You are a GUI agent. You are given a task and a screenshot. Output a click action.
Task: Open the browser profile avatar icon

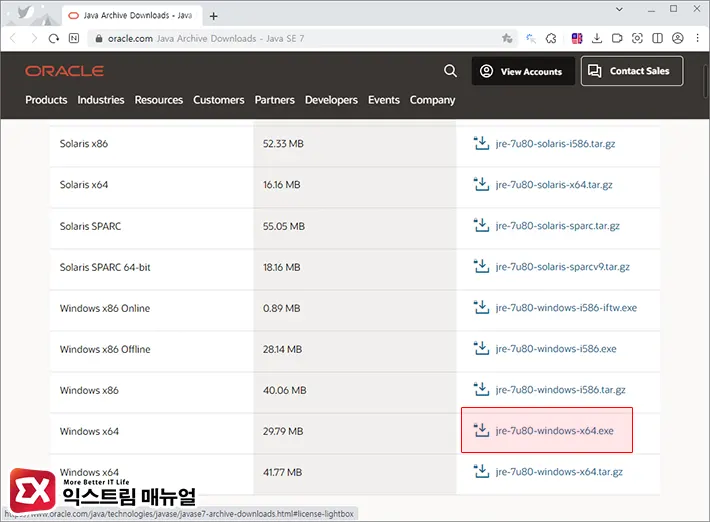(x=678, y=38)
